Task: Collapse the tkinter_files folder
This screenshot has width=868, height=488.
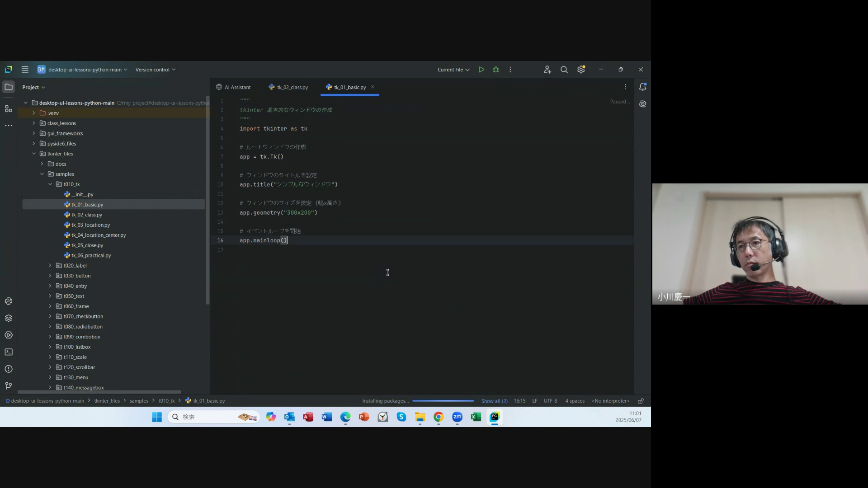Action: (x=34, y=154)
